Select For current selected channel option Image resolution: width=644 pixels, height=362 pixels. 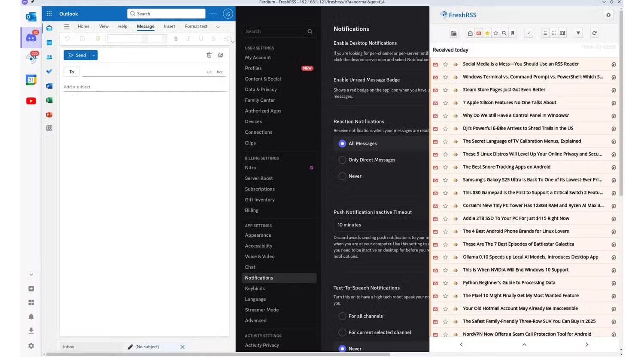pyautogui.click(x=342, y=332)
